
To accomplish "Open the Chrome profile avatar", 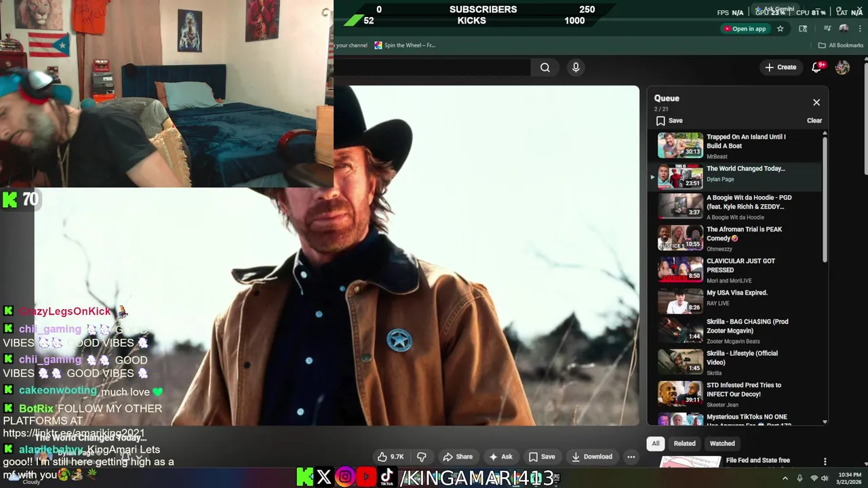I will click(x=844, y=28).
